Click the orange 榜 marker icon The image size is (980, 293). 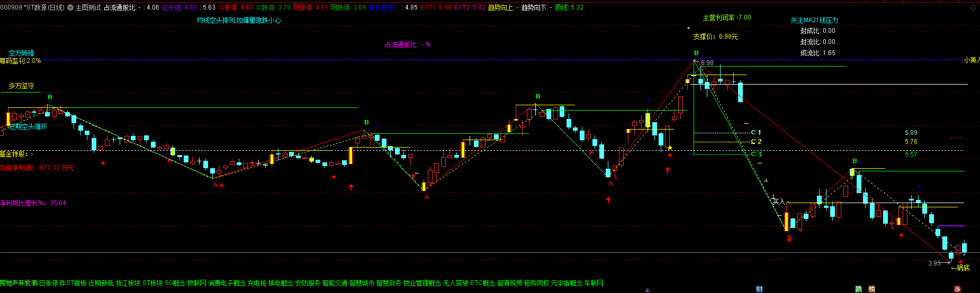point(871,289)
